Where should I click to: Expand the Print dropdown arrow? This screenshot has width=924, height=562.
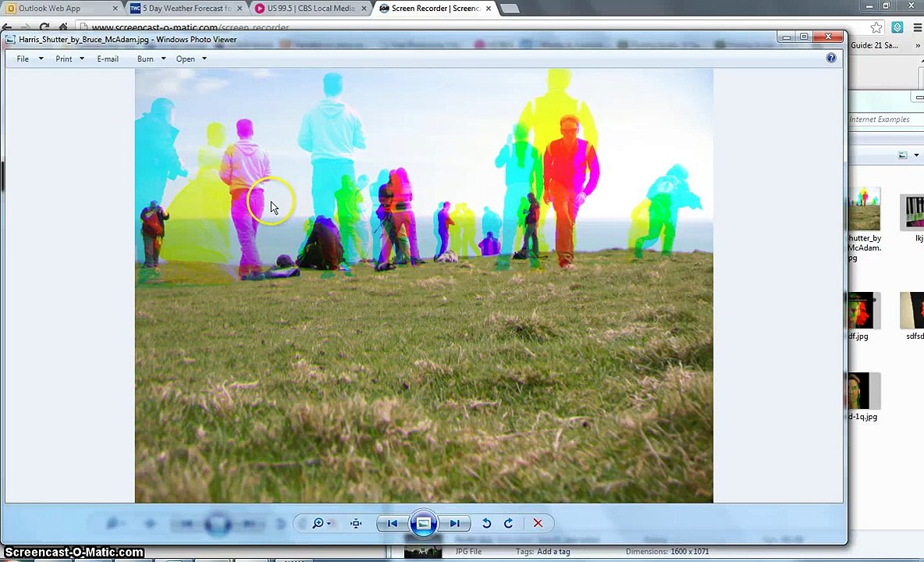[82, 59]
